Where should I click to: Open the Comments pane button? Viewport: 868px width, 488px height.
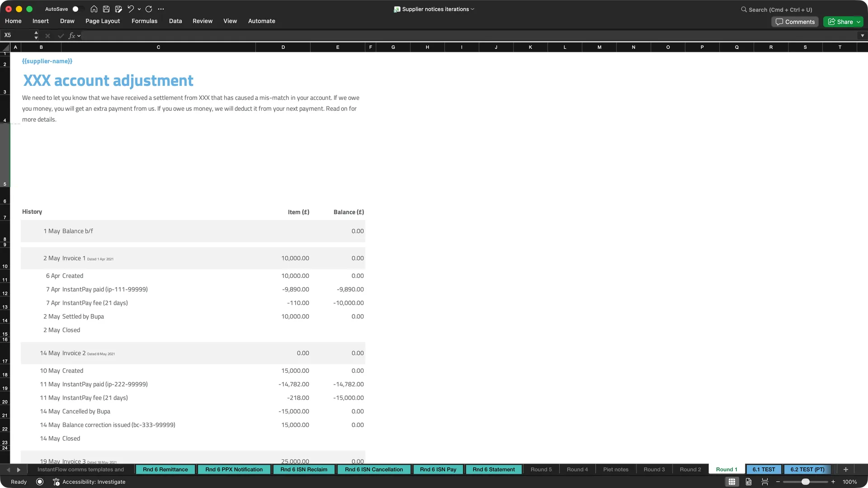coord(795,22)
